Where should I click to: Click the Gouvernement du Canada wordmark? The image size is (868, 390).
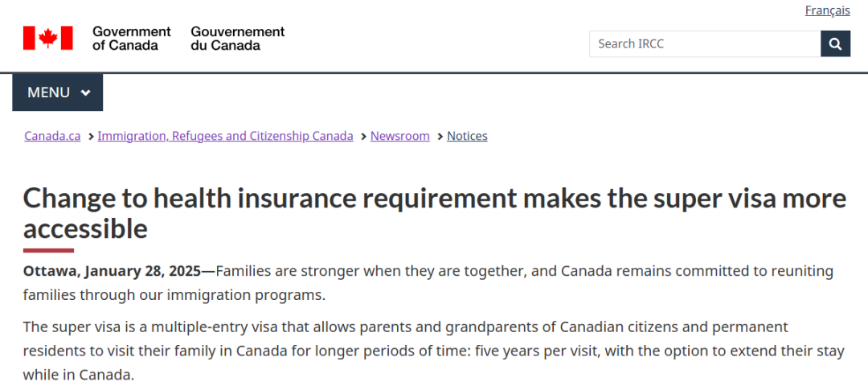tap(237, 39)
